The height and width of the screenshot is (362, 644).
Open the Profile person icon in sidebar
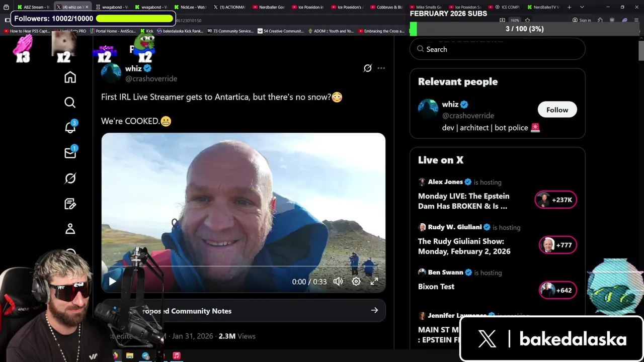click(70, 229)
